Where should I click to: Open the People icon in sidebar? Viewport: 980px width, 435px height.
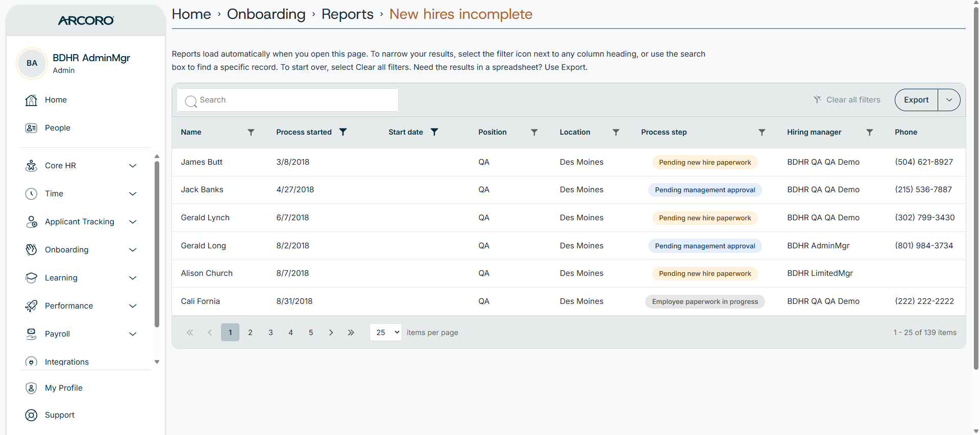31,128
